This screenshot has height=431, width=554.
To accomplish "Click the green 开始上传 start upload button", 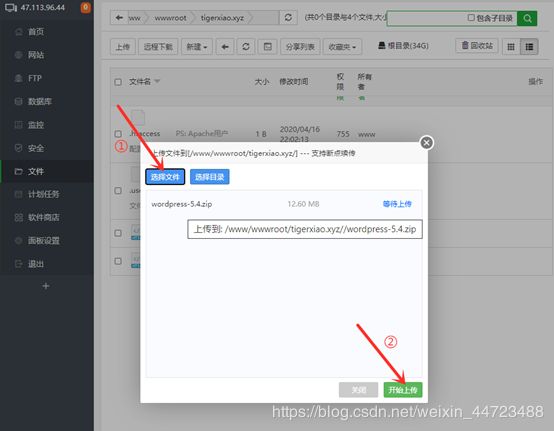I will 403,390.
